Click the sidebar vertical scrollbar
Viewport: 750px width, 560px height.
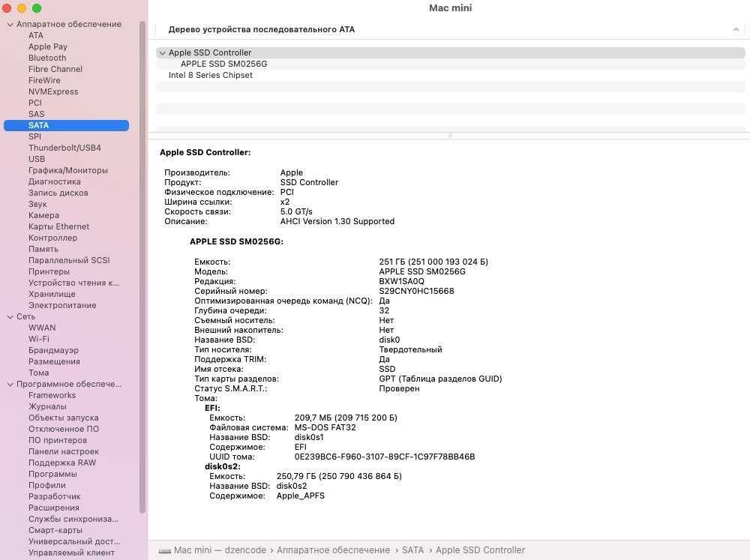coord(142,267)
